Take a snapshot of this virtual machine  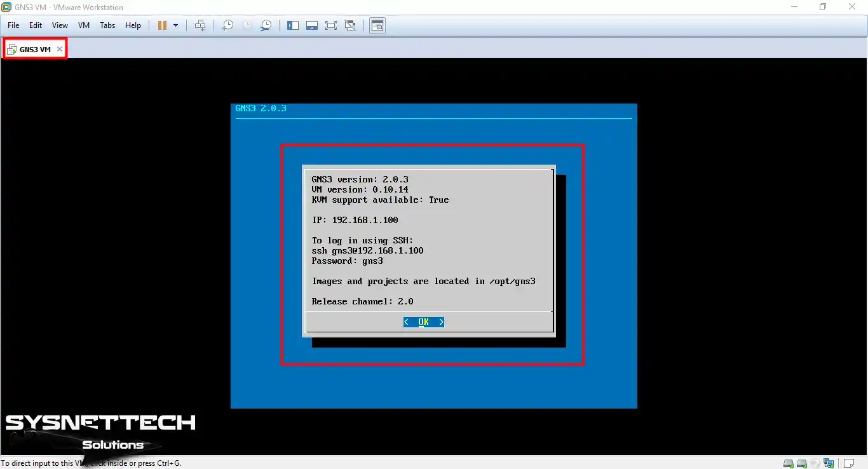pos(227,25)
